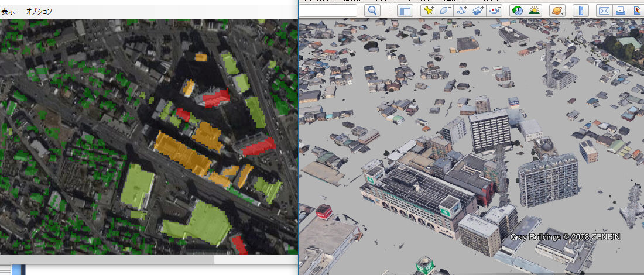Click the horizontal scrollbar under satellite image
The width and height of the screenshot is (644, 275).
click(x=105, y=259)
